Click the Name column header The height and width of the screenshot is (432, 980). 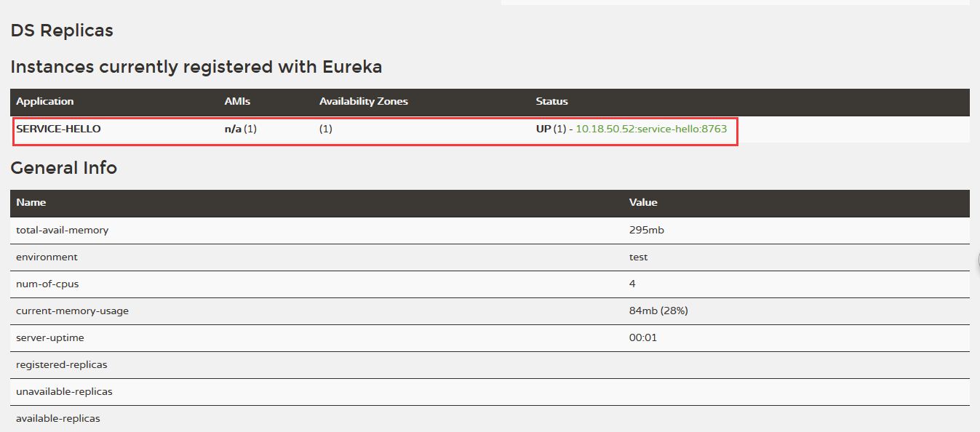click(x=31, y=202)
